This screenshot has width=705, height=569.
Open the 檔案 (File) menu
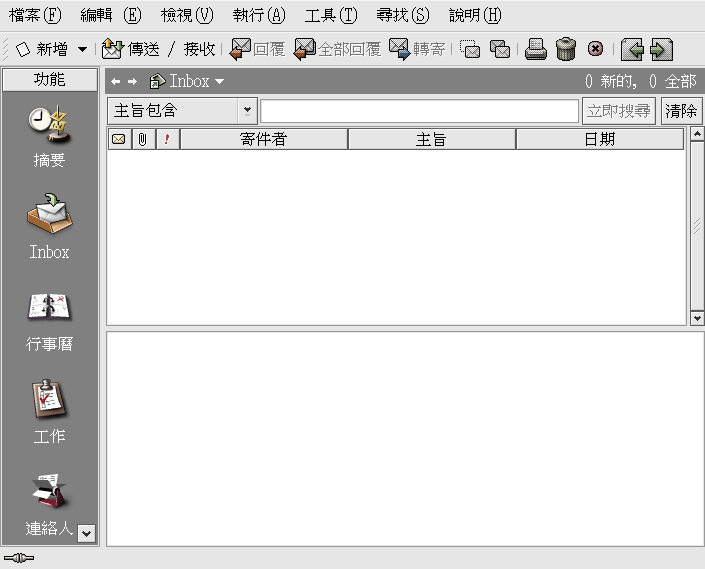35,15
